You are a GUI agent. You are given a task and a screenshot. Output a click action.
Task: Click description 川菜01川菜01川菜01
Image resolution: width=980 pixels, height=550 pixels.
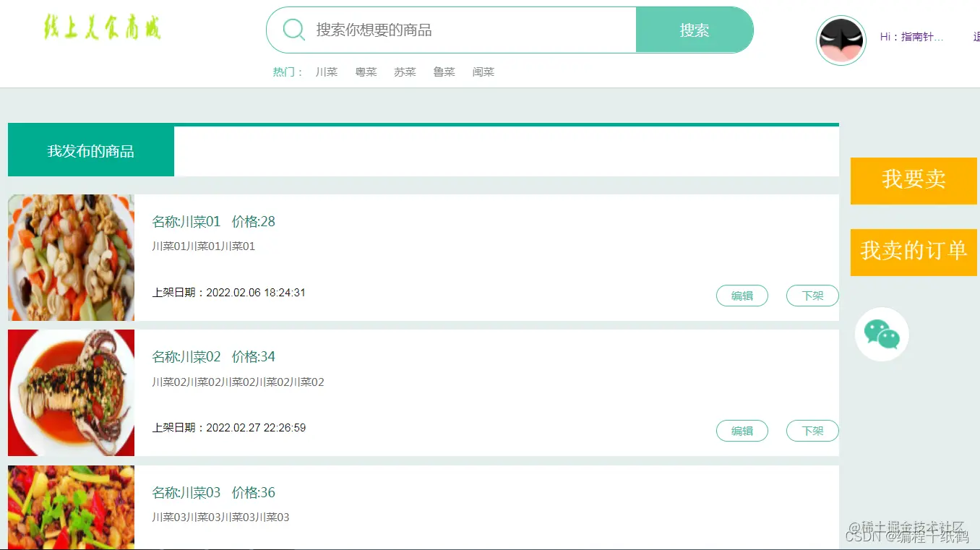click(204, 246)
